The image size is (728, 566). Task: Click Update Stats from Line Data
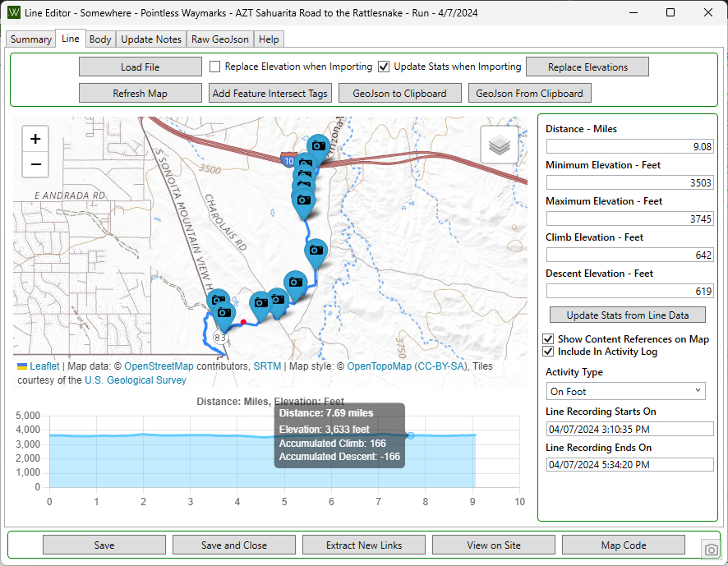(x=627, y=315)
